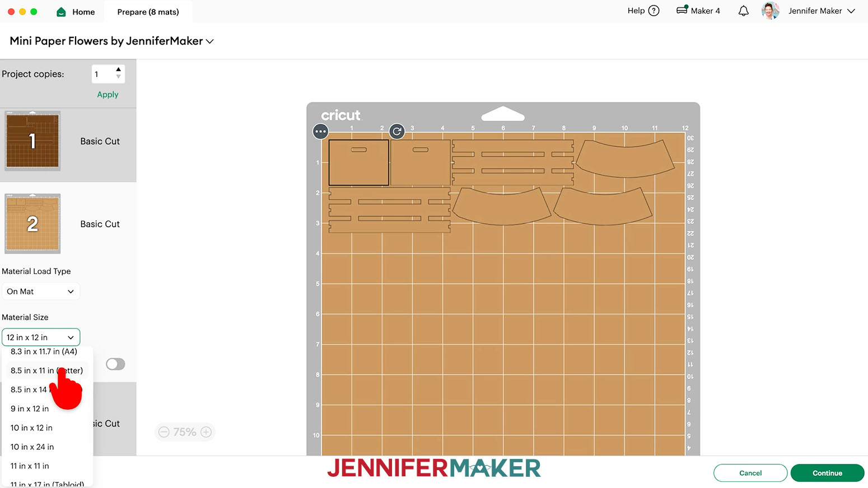Screen dimensions: 868x488
Task: Choose 10 in x 24 in size
Action: 32,447
